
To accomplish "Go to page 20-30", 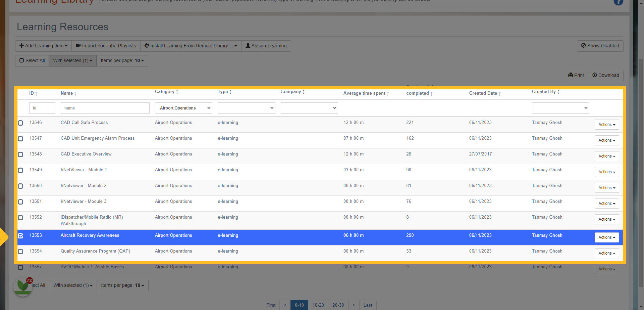I will pyautogui.click(x=338, y=305).
